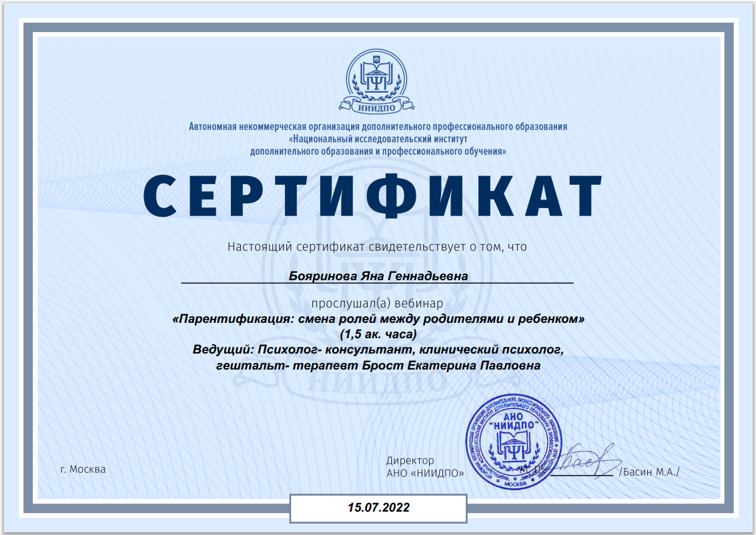Click the date box '15.07.2022'
756x535 pixels.
click(378, 508)
